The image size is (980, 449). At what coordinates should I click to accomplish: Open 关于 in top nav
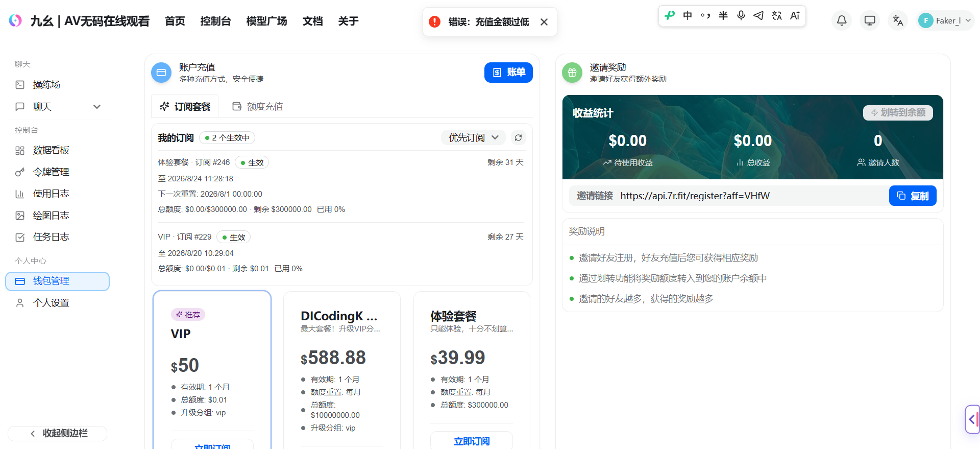349,21
